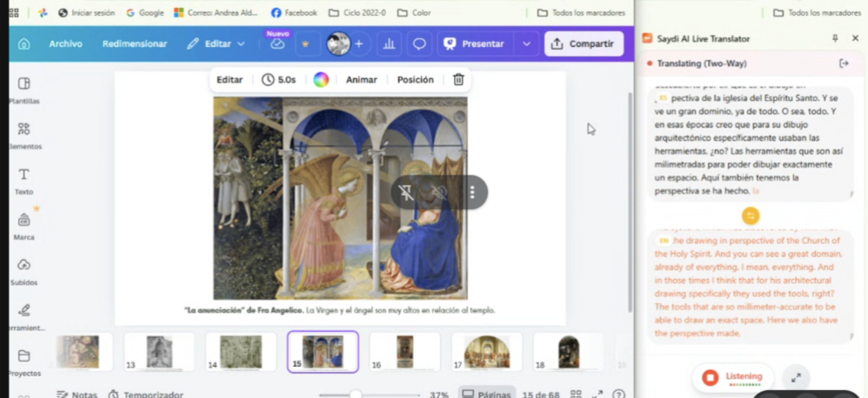Expand the translator with the diagonal arrows button

[x=797, y=378]
